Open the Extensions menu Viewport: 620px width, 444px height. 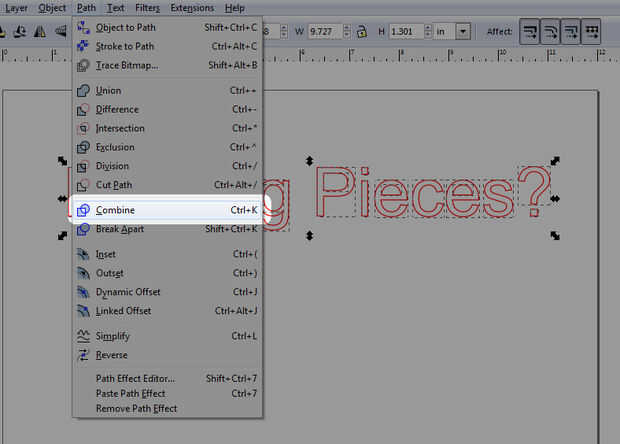(x=192, y=8)
